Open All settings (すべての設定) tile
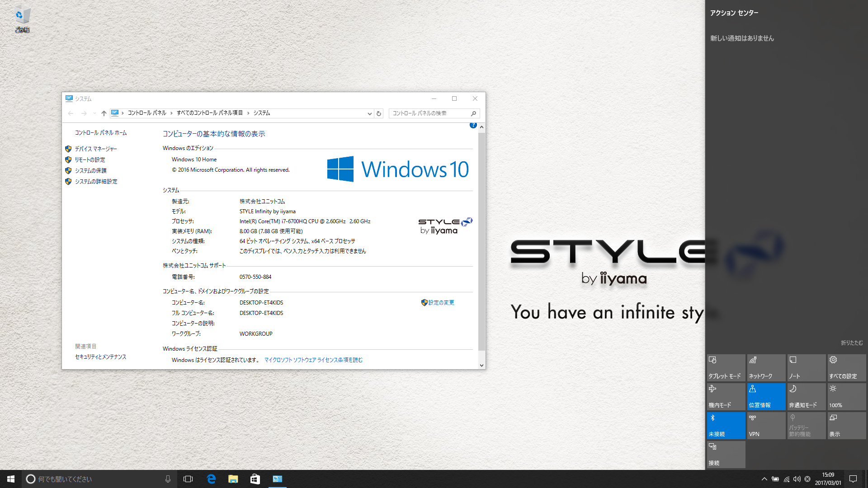This screenshot has height=488, width=868. tap(846, 367)
